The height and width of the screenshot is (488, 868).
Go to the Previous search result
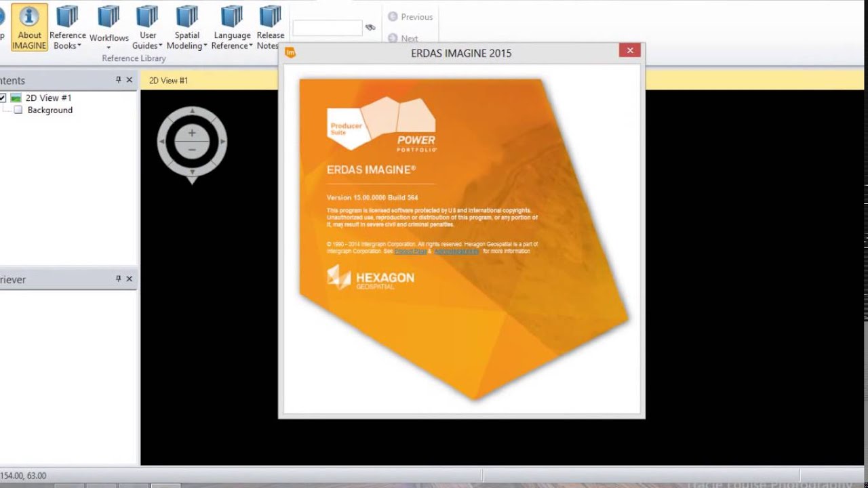point(410,17)
